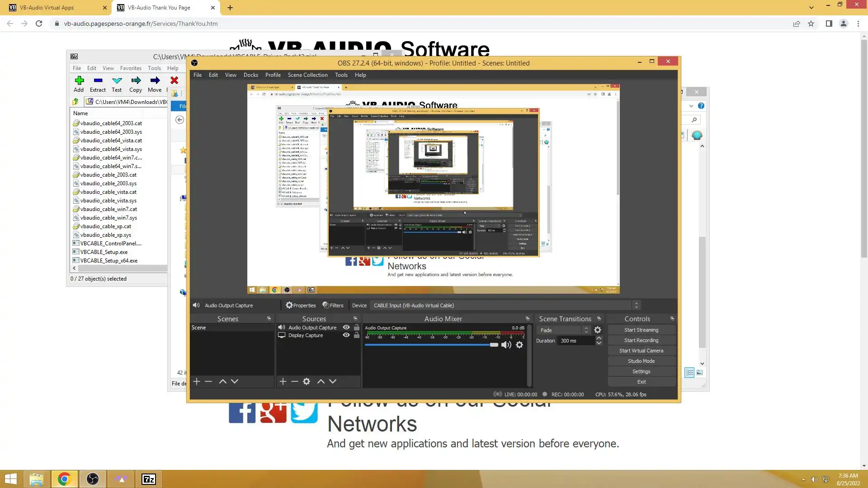Adjust the Audio Output Capture volume slider
The width and height of the screenshot is (868, 488).
click(494, 345)
